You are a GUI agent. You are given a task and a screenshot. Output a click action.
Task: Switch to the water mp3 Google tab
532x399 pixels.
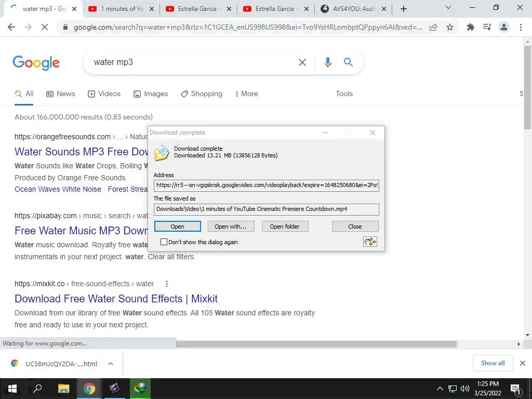pyautogui.click(x=43, y=9)
